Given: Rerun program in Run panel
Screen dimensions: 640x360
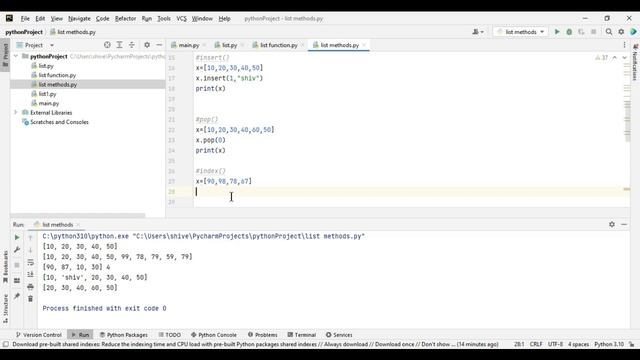Looking at the screenshot, I should click(17, 237).
